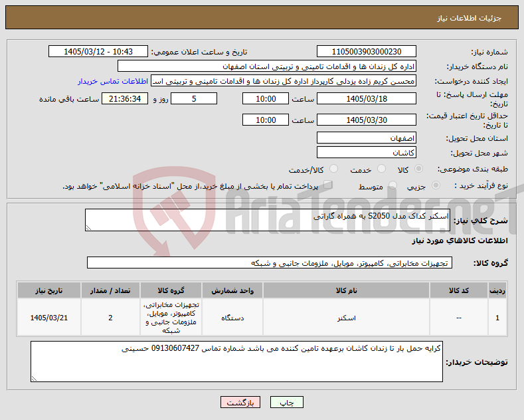
Task: Click the اسکنر item name cell
Action: click(346, 318)
